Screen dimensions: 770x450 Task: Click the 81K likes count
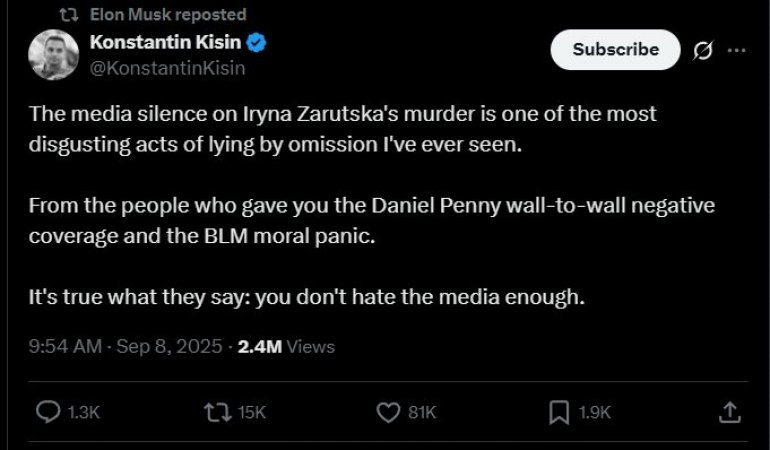(423, 412)
